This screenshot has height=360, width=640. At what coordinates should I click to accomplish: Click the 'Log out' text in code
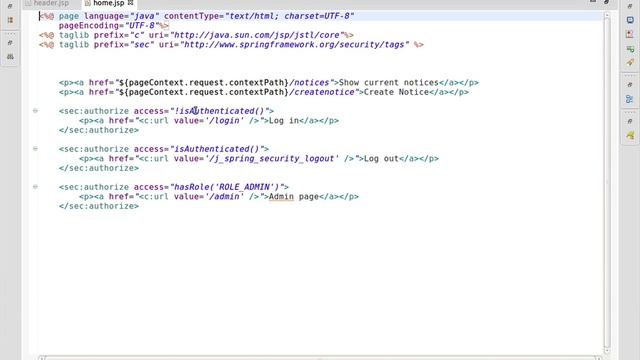pos(381,158)
